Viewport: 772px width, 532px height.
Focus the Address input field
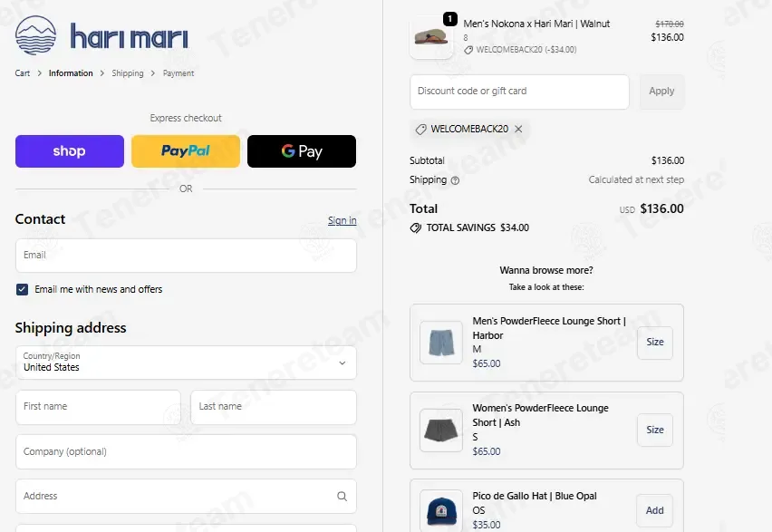click(186, 496)
